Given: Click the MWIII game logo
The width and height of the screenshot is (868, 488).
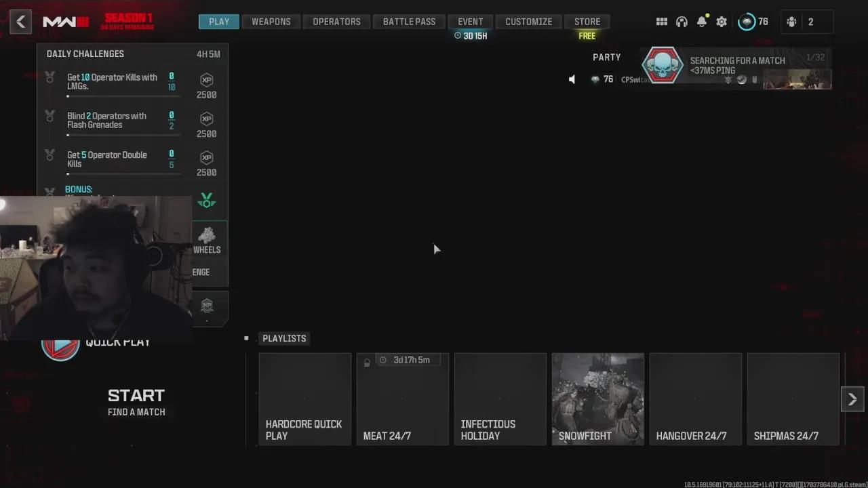Looking at the screenshot, I should [66, 22].
